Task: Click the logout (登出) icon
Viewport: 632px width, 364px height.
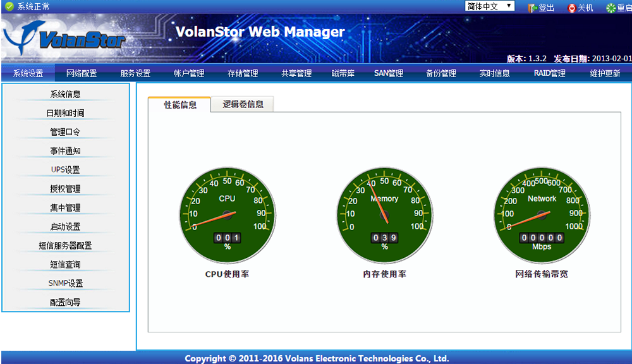Action: click(x=532, y=8)
